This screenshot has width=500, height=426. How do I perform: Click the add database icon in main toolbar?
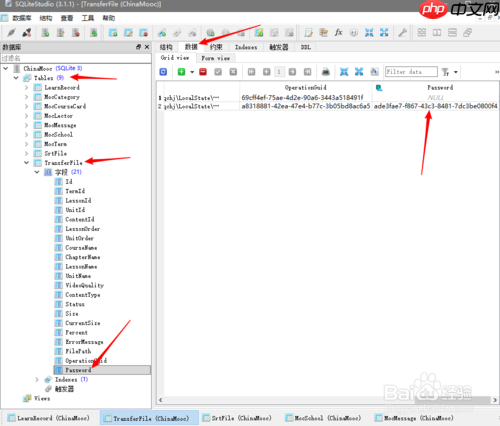click(45, 32)
